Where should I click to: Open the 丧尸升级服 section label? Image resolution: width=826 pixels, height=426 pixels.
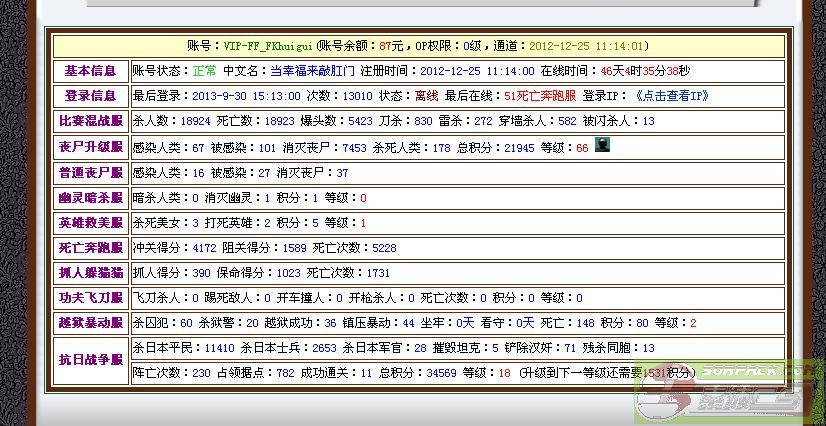[x=90, y=147]
